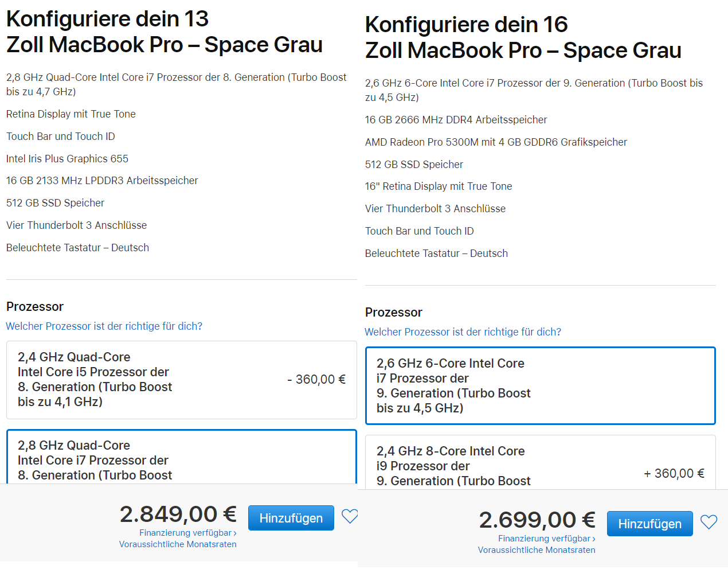Click the heart icon under the 2.849,00 € price
The height and width of the screenshot is (577, 728).
coord(350,517)
